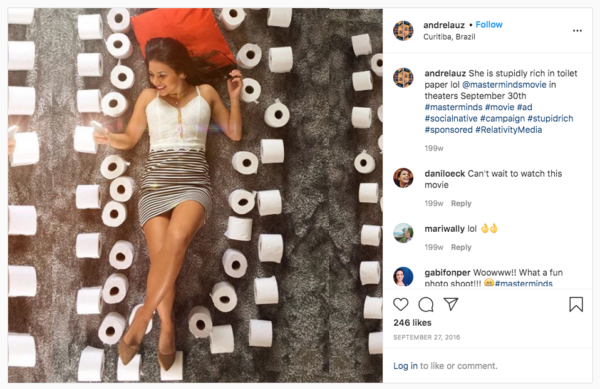Viewport: 600px width, 389px height.
Task: Open gabifonper's profile picture
Action: coord(403,277)
